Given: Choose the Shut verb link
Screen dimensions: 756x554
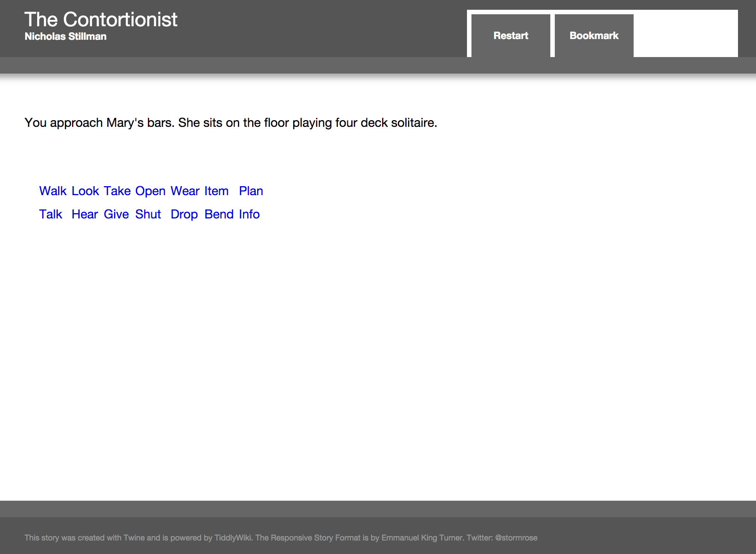Looking at the screenshot, I should [x=148, y=214].
